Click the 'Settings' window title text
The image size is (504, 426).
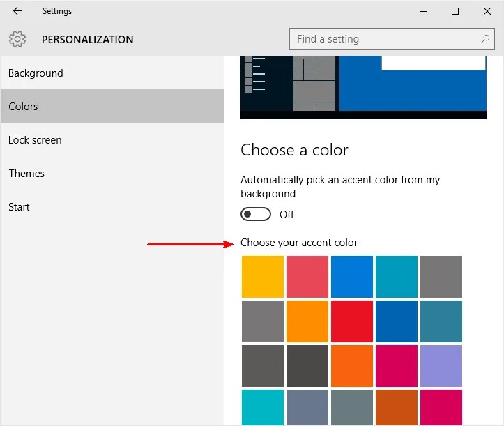(x=57, y=11)
